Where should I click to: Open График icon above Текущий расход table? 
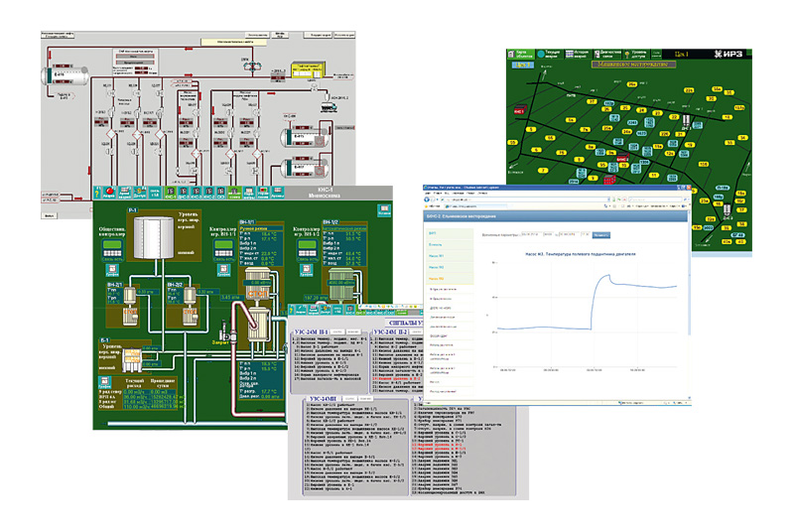(104, 382)
